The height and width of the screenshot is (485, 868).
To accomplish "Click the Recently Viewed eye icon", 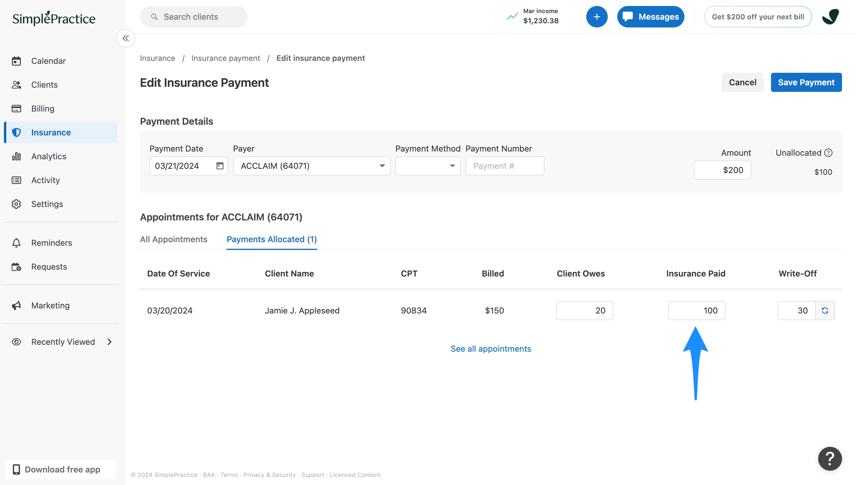I will 16,342.
